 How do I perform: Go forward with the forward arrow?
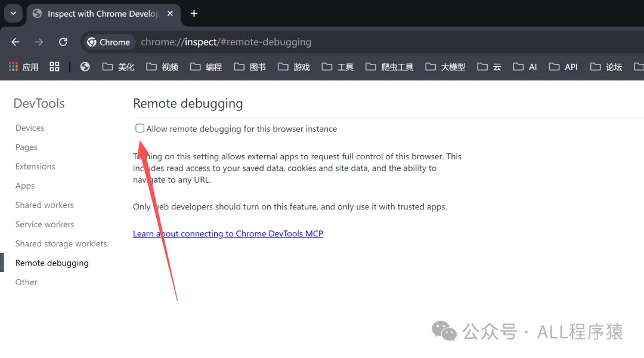(x=39, y=42)
